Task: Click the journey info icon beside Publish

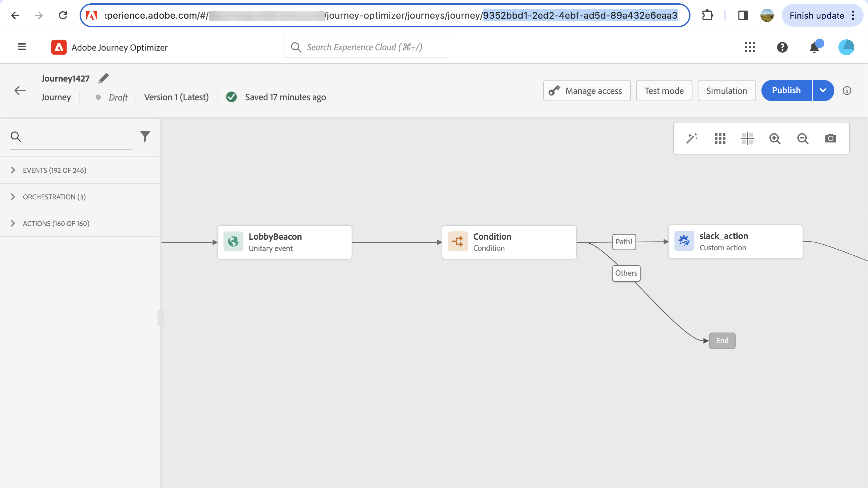Action: pyautogui.click(x=847, y=91)
